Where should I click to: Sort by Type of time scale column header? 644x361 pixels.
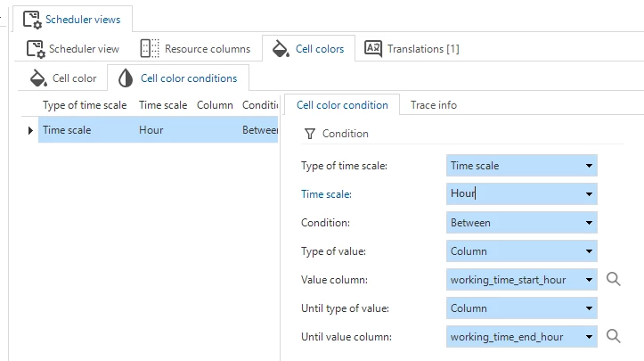coord(85,105)
